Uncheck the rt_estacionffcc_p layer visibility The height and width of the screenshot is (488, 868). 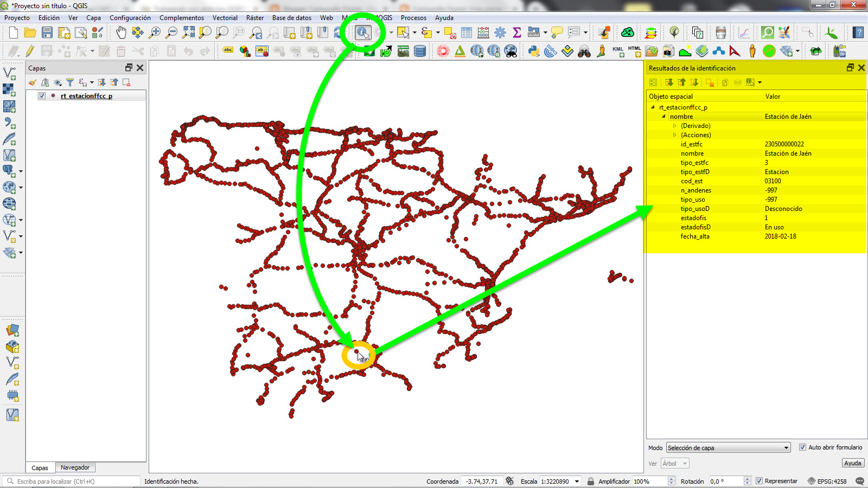[41, 95]
